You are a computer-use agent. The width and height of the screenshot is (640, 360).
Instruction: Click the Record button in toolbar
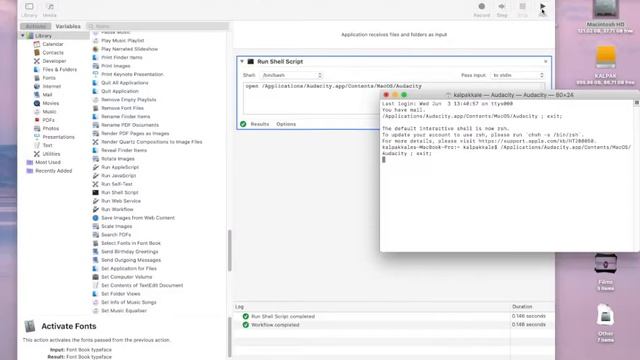pos(482,10)
